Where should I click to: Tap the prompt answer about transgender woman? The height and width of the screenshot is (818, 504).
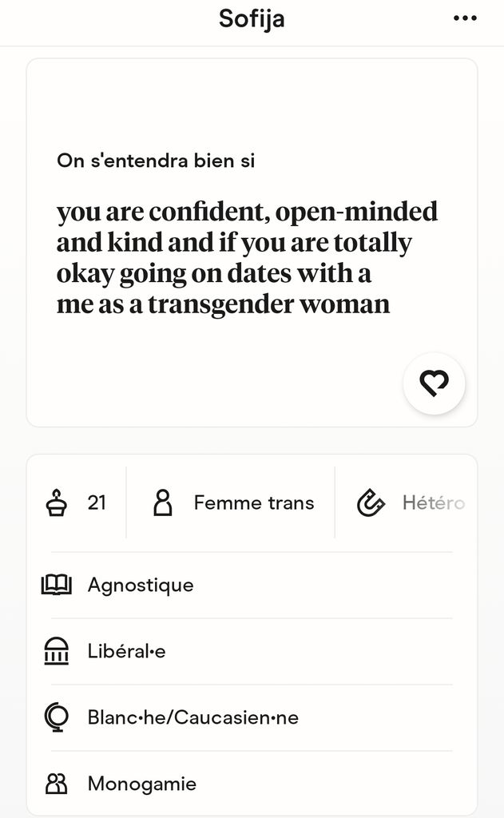point(247,258)
